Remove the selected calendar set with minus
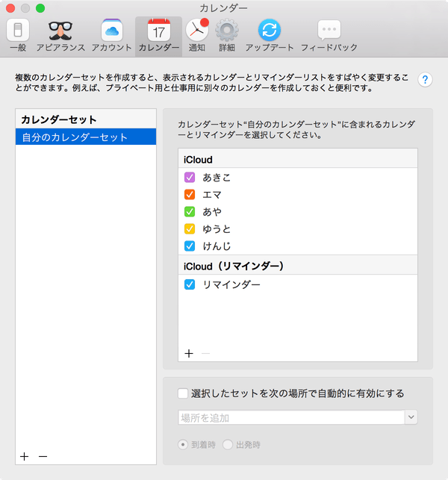This screenshot has height=480, width=448. pos(43,456)
